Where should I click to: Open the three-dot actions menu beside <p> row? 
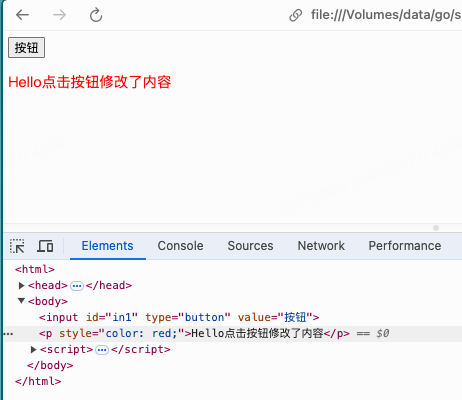click(x=8, y=334)
